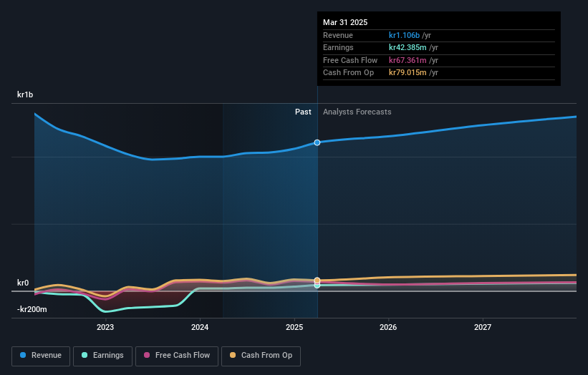
Task: Toggle the Free Cash Flow legend series
Action: [x=177, y=356]
